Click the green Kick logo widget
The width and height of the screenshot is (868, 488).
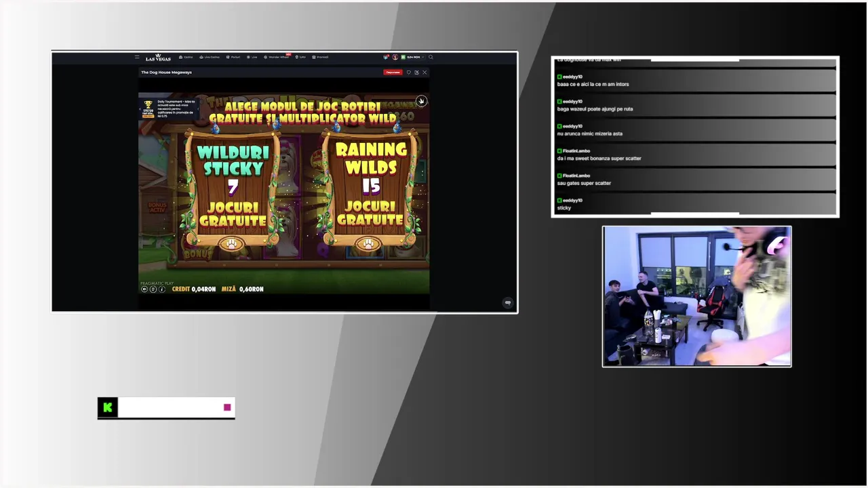point(108,407)
